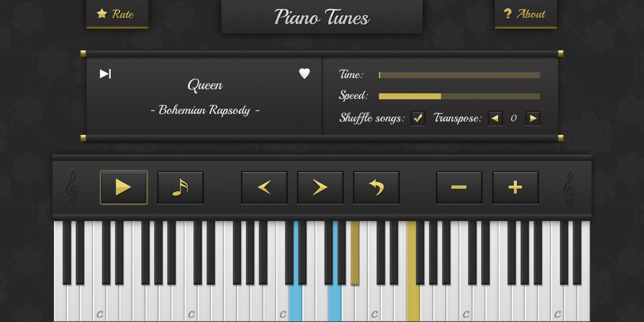The height and width of the screenshot is (322, 644).
Task: Click the curved undo/restart arrow button
Action: tap(376, 188)
